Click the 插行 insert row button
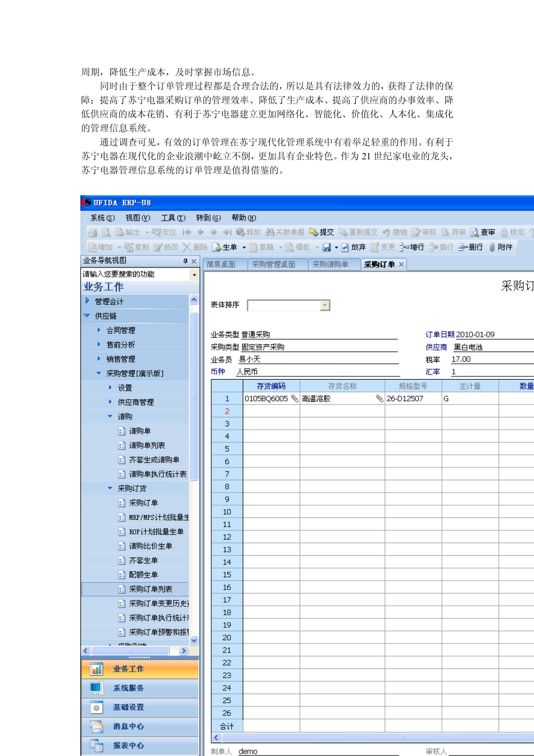Viewport: 534px width, 756px height. coord(441,247)
